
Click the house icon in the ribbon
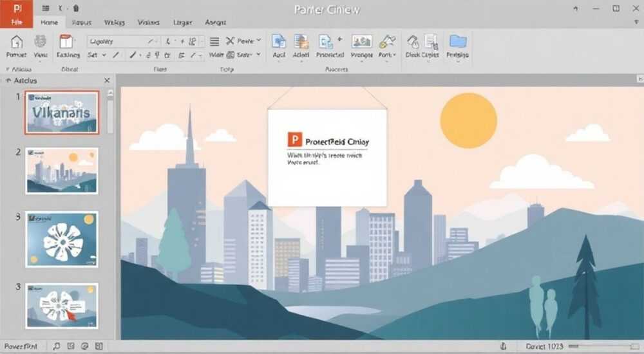[x=17, y=42]
